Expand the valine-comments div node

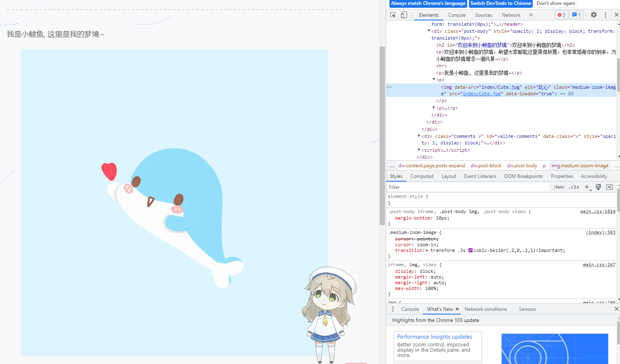click(x=419, y=136)
